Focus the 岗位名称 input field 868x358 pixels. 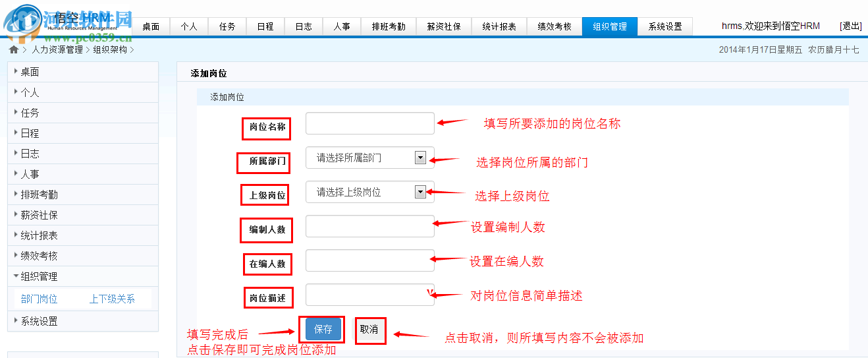pos(370,123)
